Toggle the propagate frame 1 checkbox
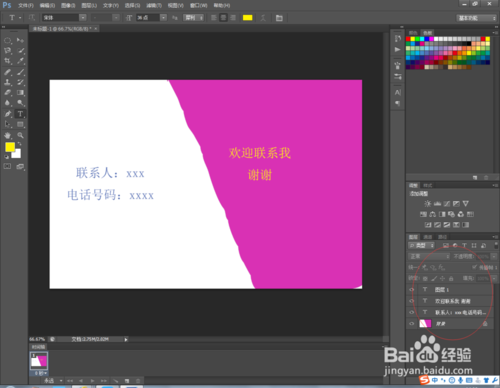Screen dimensions: 500x388 474,267
